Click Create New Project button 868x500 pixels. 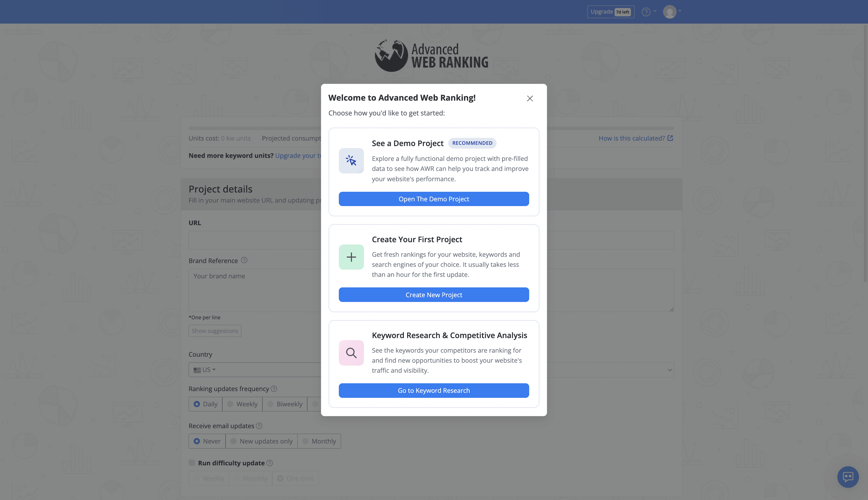pyautogui.click(x=434, y=295)
